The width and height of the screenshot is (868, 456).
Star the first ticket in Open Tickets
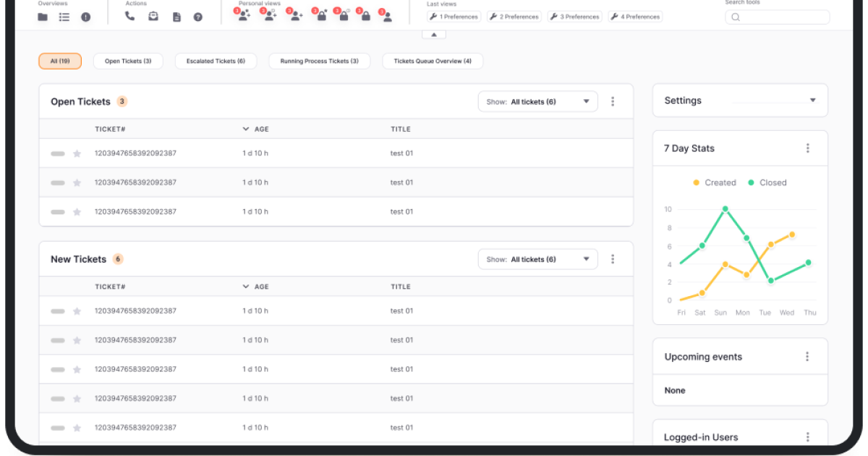pyautogui.click(x=77, y=153)
